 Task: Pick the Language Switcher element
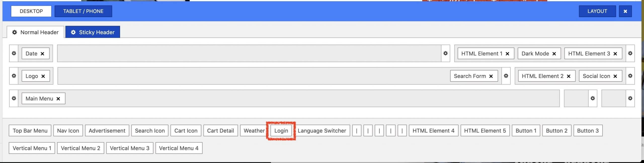click(322, 131)
